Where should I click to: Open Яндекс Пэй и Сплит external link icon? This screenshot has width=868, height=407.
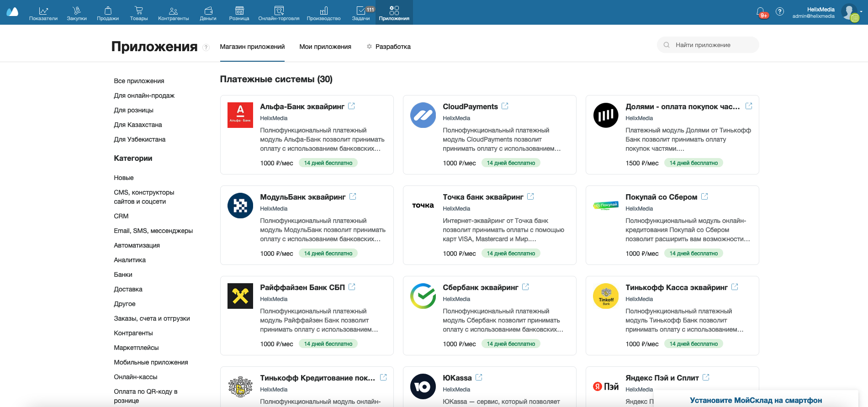tap(706, 377)
